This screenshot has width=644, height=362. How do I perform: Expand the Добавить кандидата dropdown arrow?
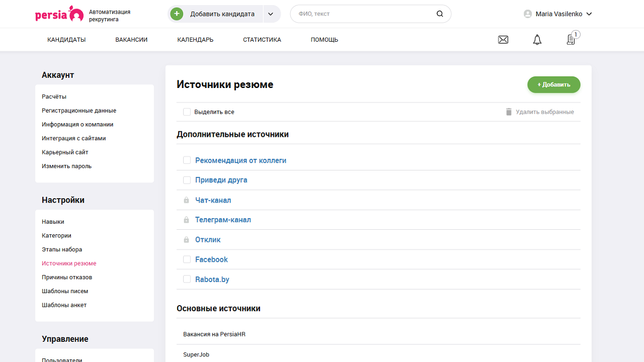pyautogui.click(x=271, y=14)
